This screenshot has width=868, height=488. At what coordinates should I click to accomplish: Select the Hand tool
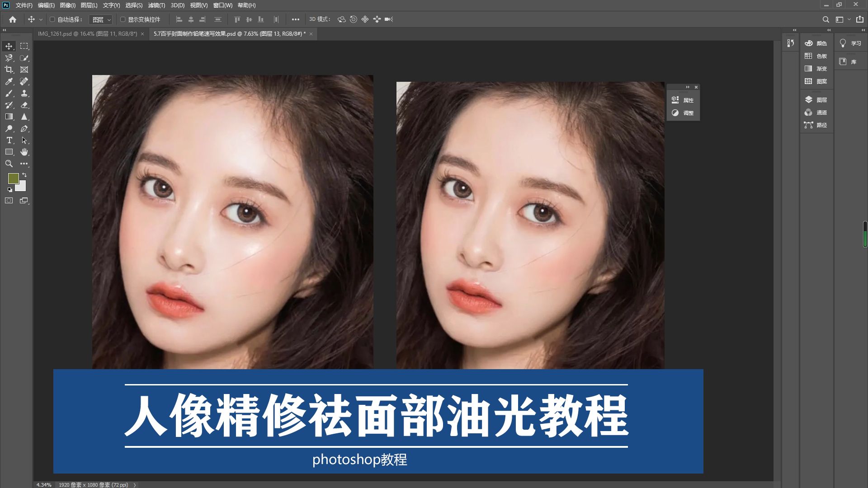(x=24, y=152)
